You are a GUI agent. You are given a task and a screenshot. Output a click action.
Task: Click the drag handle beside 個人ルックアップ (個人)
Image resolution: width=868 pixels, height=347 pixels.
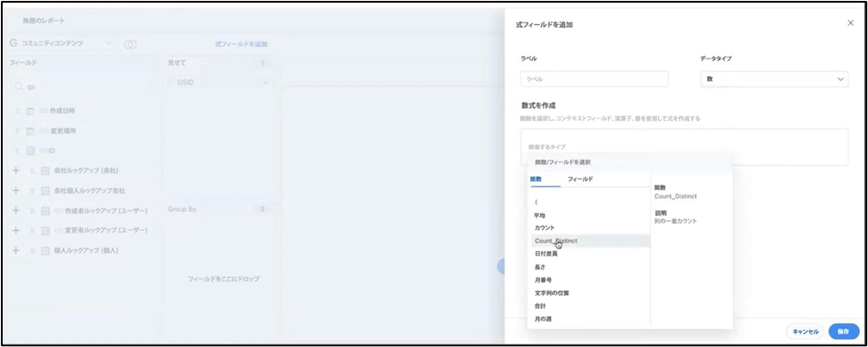coord(32,250)
